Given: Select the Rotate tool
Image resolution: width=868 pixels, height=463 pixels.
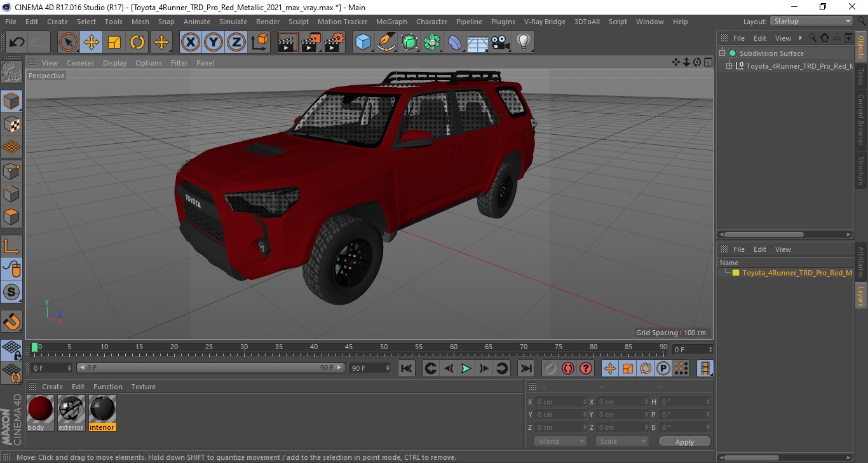Looking at the screenshot, I should pyautogui.click(x=137, y=43).
